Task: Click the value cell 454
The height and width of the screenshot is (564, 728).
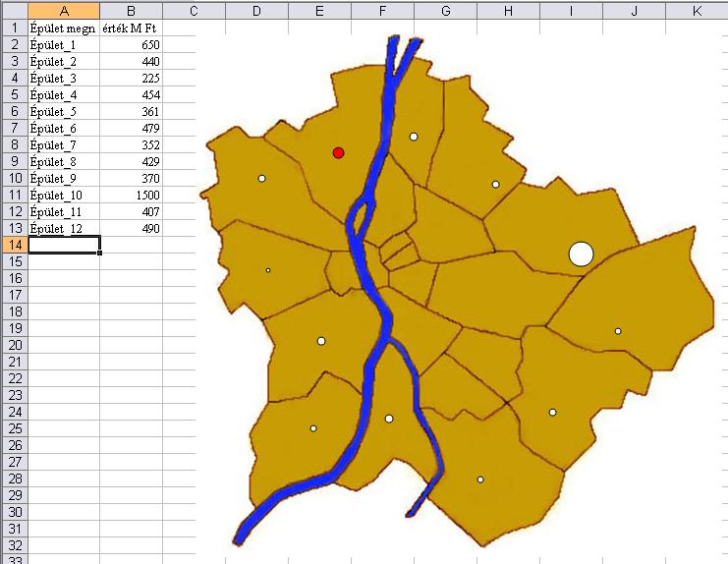Action: pyautogui.click(x=131, y=94)
